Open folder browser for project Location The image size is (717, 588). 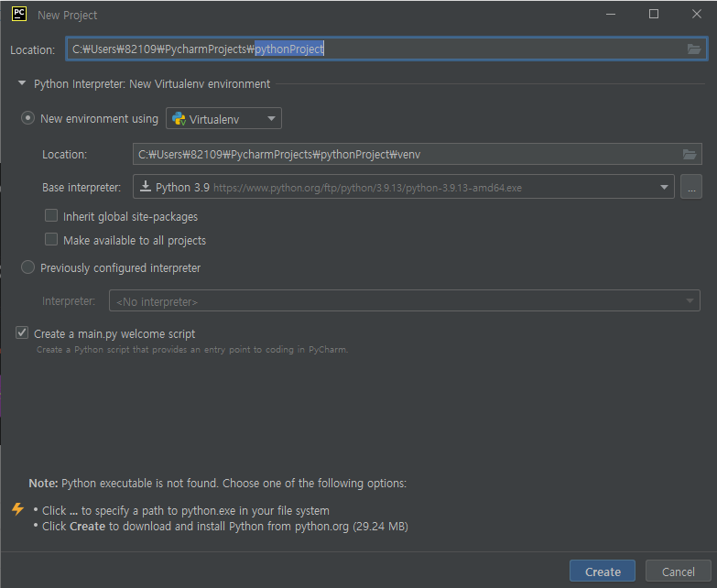point(694,49)
